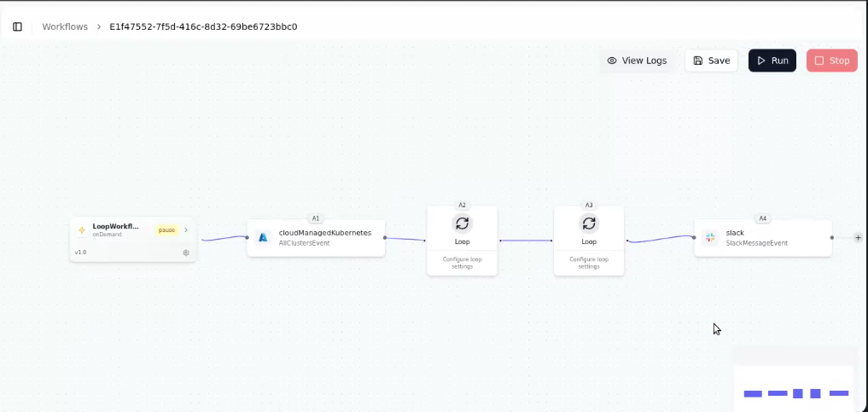The width and height of the screenshot is (868, 412).
Task: Save the workflow
Action: click(711, 61)
